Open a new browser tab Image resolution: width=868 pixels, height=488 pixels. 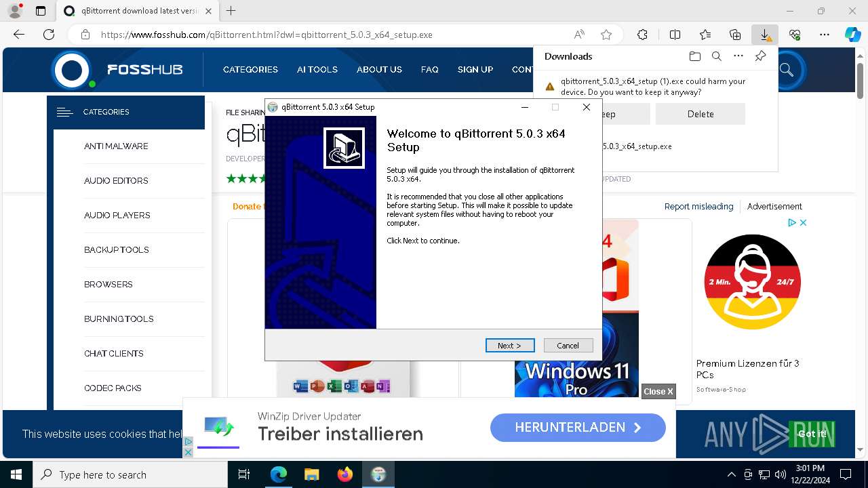click(x=231, y=11)
